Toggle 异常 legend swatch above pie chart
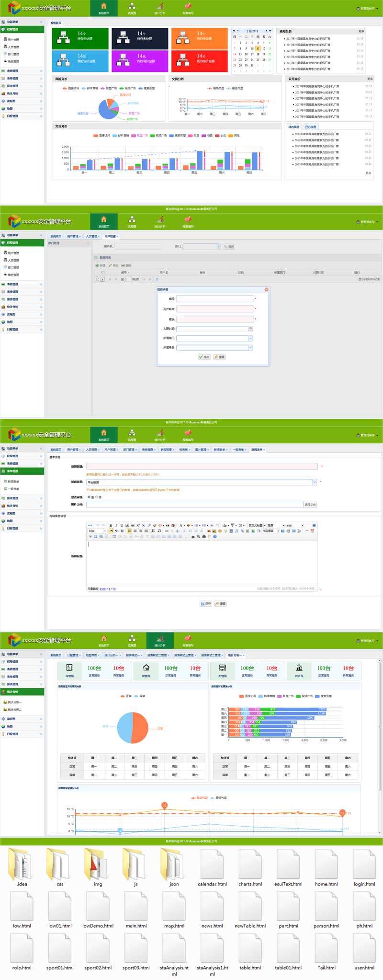The width and height of the screenshot is (383, 980). [136, 696]
